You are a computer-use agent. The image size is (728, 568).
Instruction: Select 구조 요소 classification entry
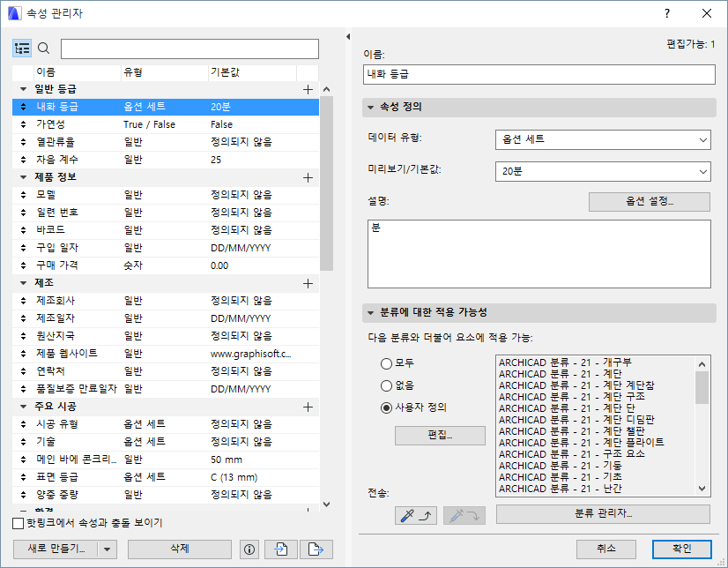click(x=572, y=454)
